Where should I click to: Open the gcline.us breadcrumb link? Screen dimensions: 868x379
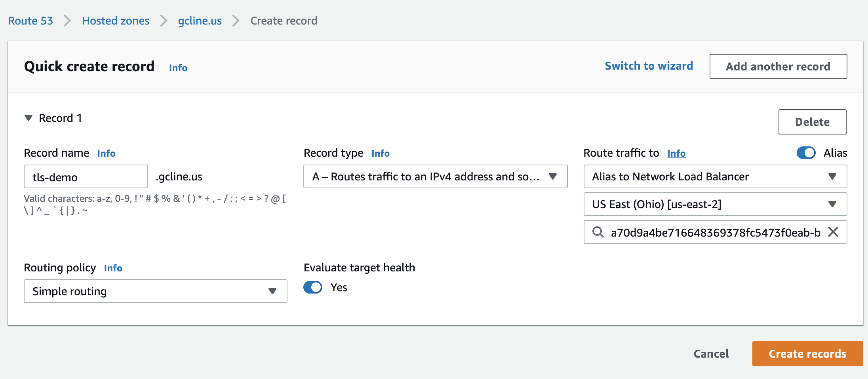pos(200,21)
